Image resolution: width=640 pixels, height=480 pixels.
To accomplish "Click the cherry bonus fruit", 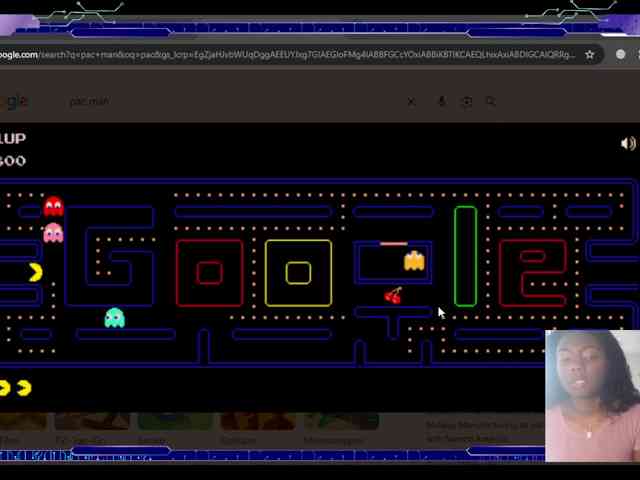I will (393, 295).
